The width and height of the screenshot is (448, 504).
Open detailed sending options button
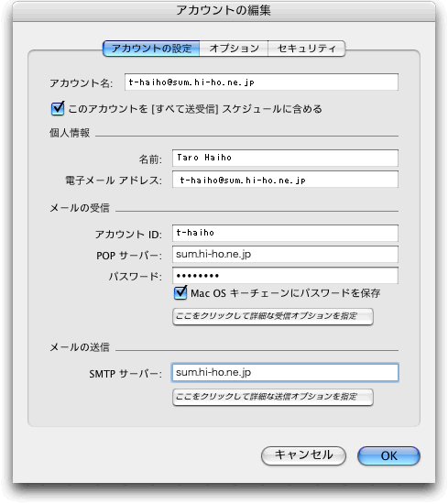pos(273,397)
